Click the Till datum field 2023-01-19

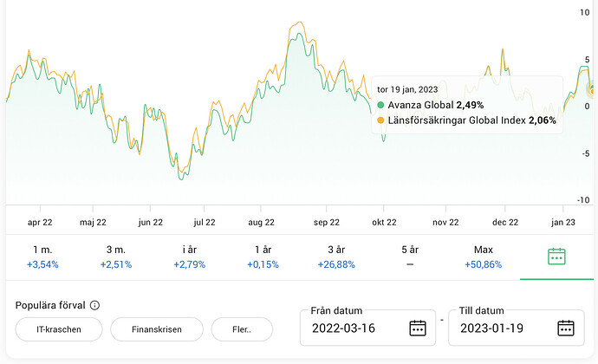516,328
